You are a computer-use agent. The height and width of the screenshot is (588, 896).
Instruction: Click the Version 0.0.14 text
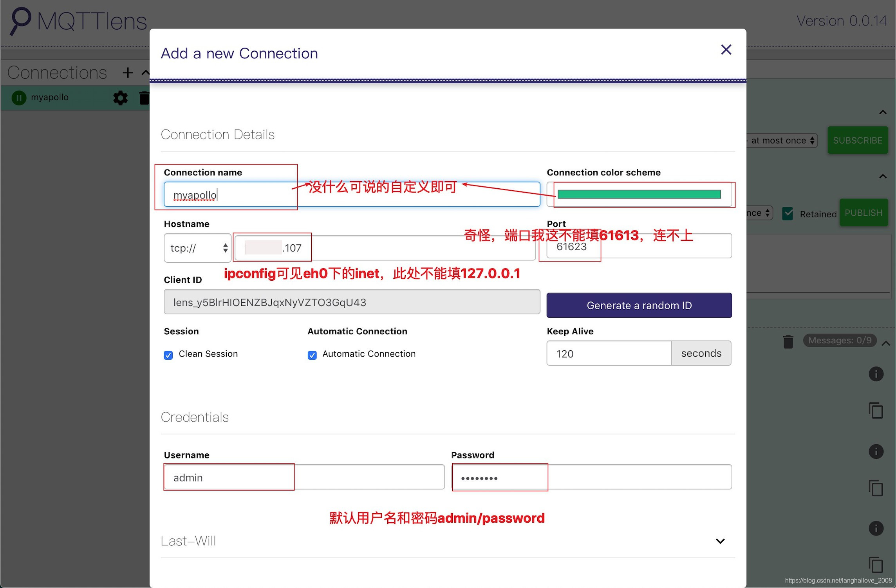point(842,21)
